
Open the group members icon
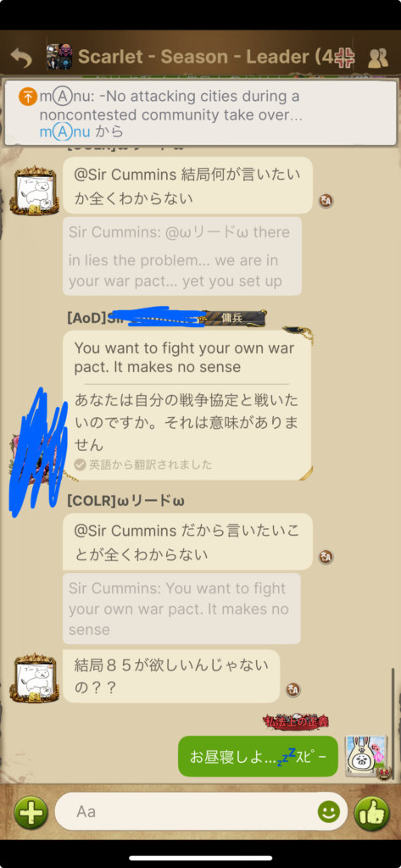pos(378,58)
